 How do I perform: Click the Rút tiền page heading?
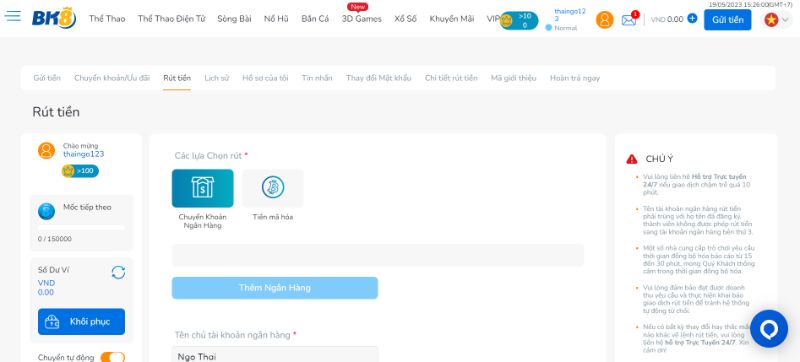tap(56, 112)
